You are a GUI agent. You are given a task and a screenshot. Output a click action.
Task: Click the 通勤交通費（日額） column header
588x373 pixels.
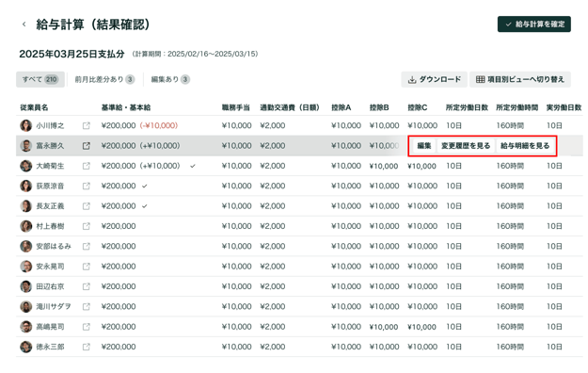[x=290, y=107]
